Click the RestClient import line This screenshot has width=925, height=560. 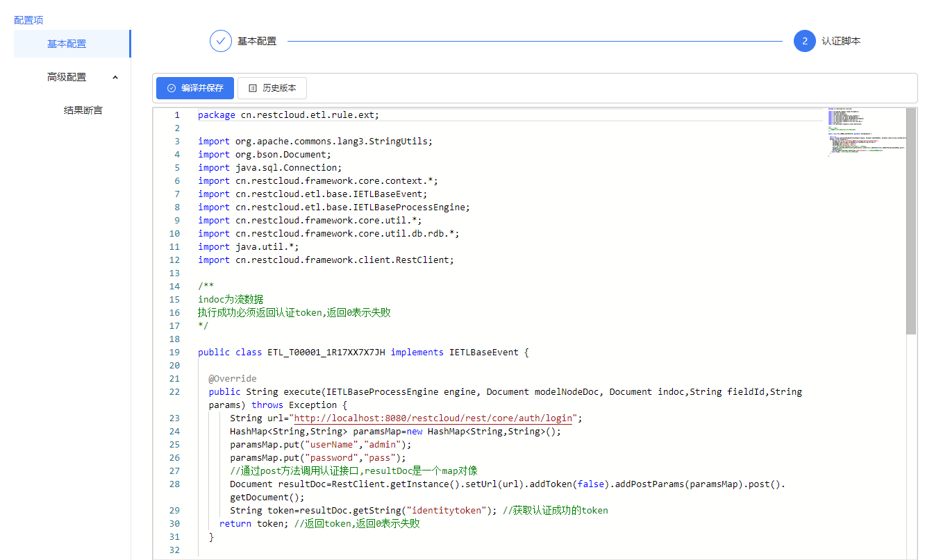pyautogui.click(x=325, y=260)
